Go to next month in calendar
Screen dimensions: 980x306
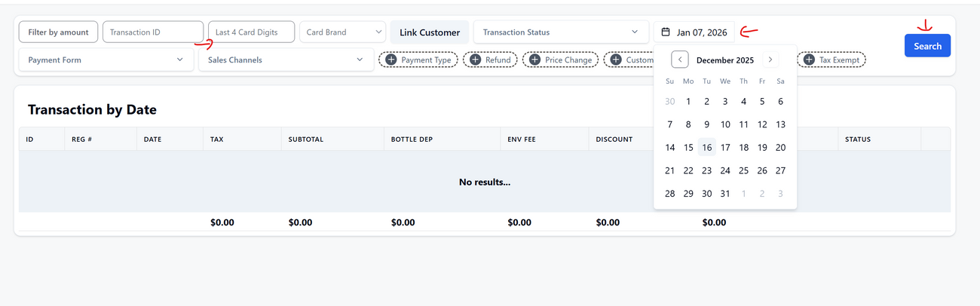coord(770,60)
